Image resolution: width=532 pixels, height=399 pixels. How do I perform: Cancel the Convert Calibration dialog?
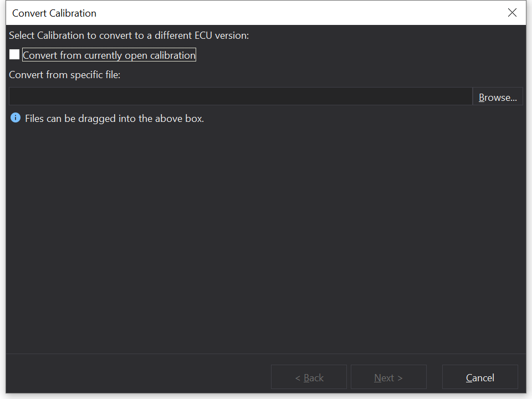pyautogui.click(x=479, y=377)
